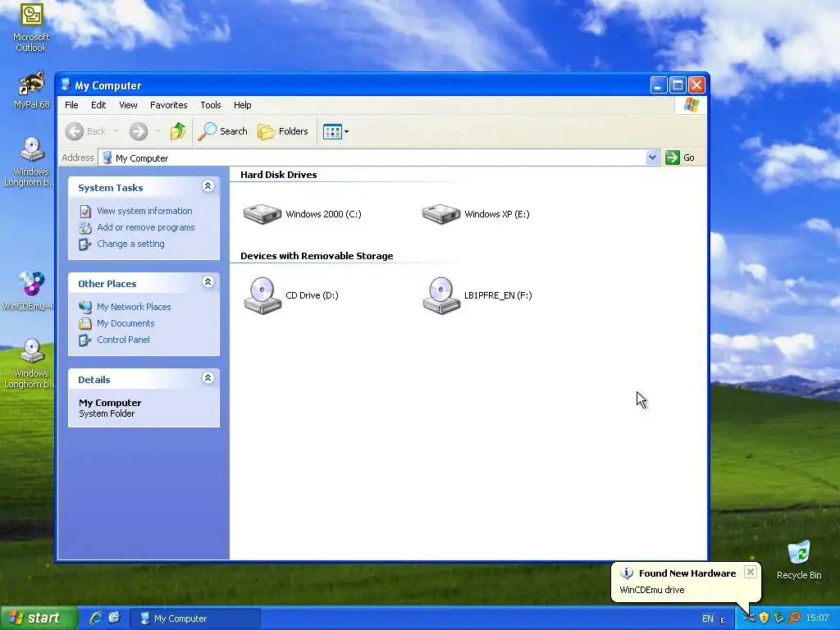Open the Edit menu
Viewport: 840px width, 630px height.
coord(98,105)
